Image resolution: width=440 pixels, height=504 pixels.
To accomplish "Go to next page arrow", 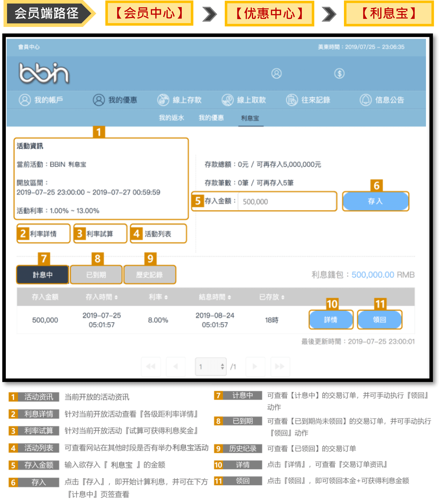I will 255,366.
